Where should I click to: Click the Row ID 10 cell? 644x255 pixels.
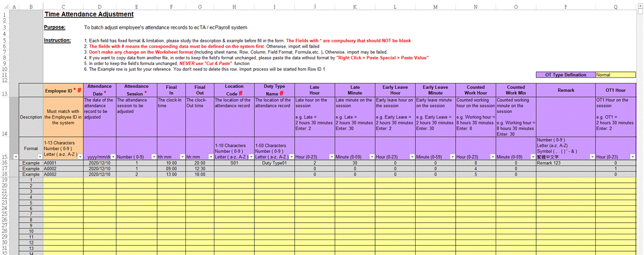point(31,231)
